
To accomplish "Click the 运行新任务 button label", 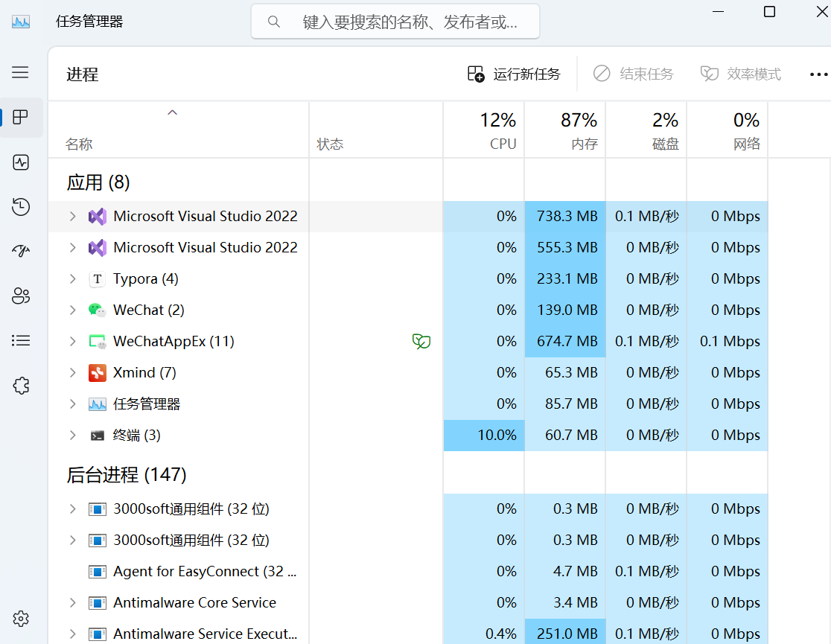I will click(x=526, y=74).
